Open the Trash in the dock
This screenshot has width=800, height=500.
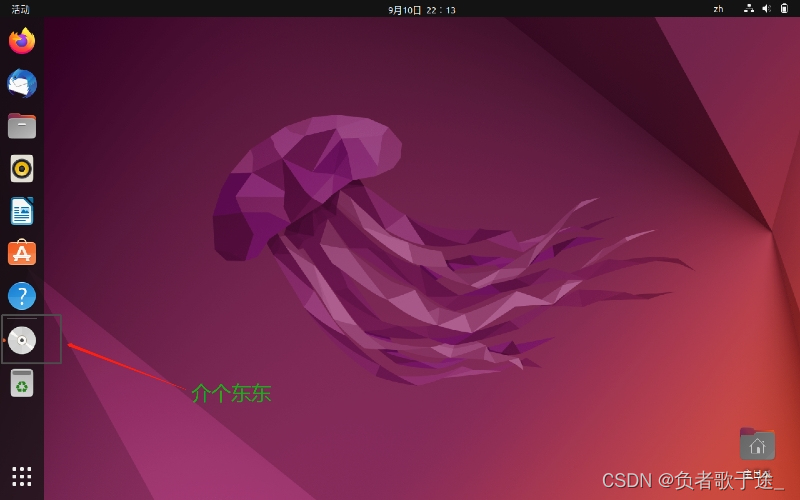[22, 383]
